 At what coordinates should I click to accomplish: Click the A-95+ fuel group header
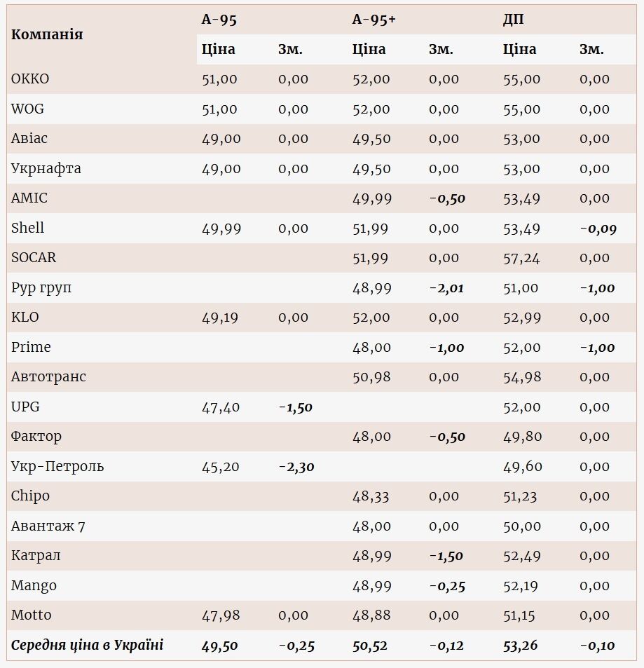[374, 20]
